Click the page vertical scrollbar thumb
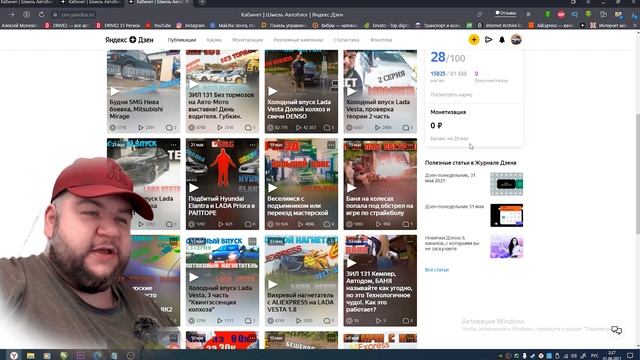 pyautogui.click(x=638, y=173)
